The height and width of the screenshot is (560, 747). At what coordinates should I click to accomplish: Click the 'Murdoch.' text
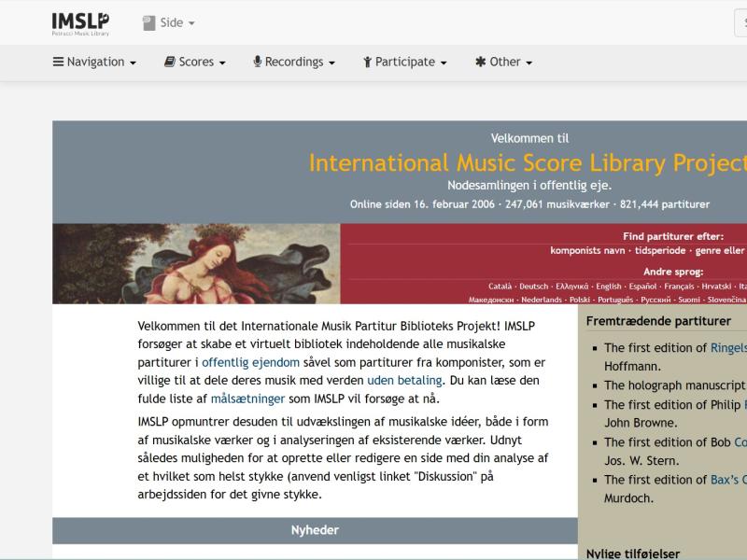point(628,498)
